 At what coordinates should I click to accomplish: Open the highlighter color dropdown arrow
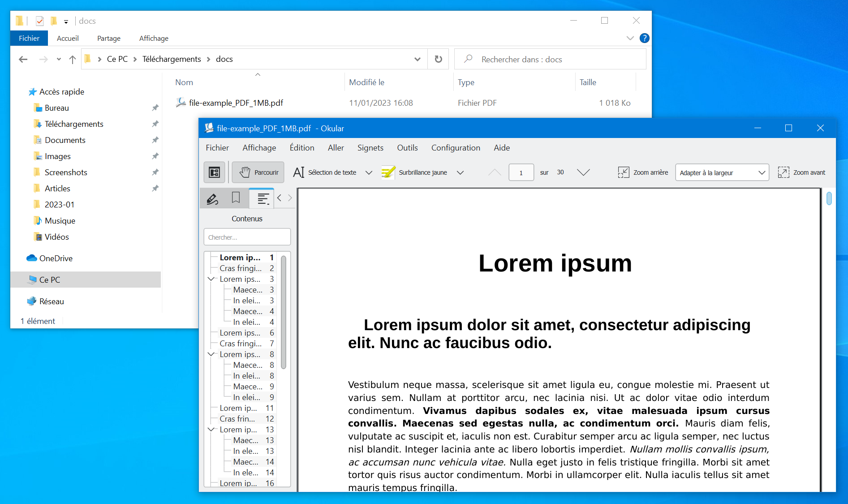click(460, 173)
